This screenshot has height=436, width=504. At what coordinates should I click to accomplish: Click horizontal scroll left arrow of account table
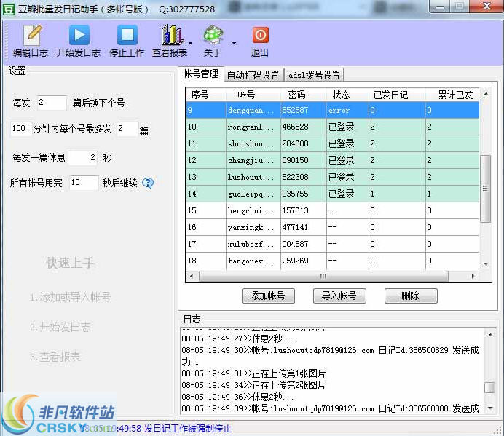click(x=192, y=276)
